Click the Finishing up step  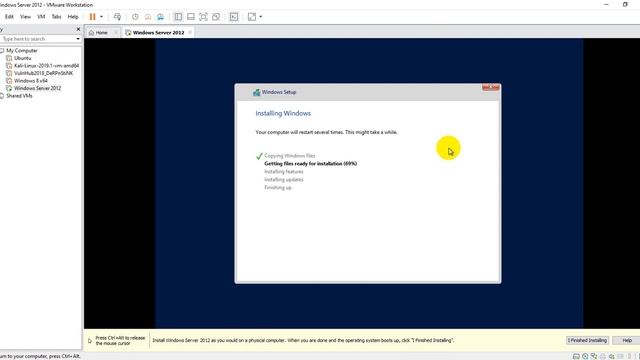(278, 188)
